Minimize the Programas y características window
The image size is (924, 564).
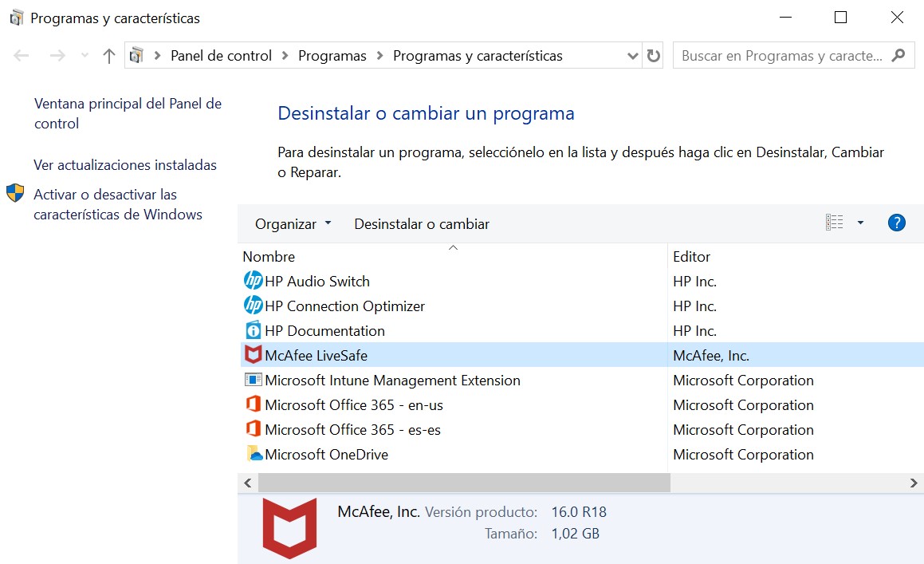click(785, 18)
